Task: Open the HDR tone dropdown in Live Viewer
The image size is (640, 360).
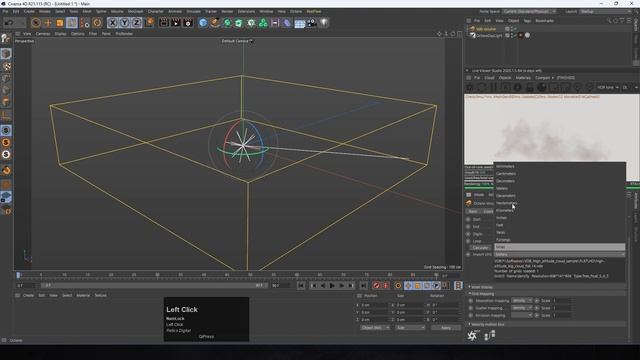Action: [x=607, y=87]
